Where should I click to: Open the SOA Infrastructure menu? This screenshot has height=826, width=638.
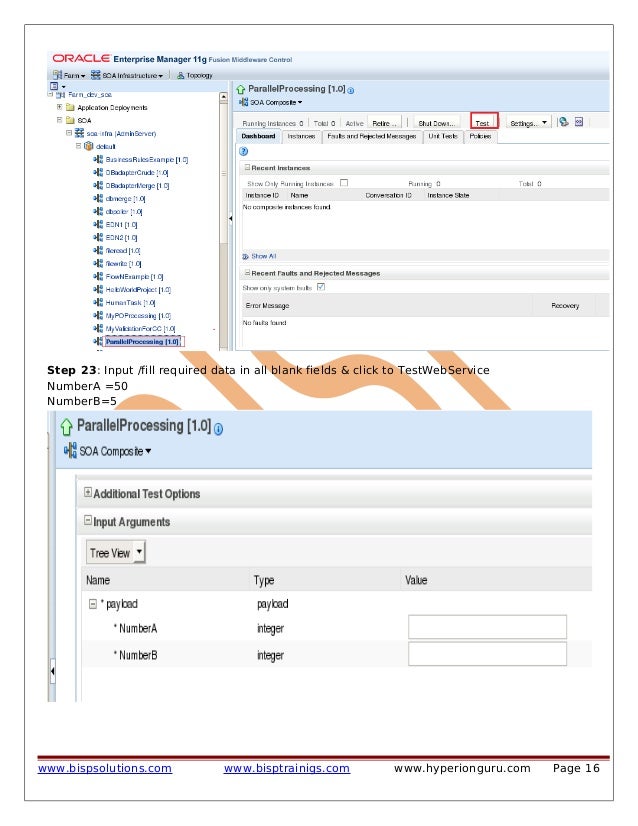[126, 75]
